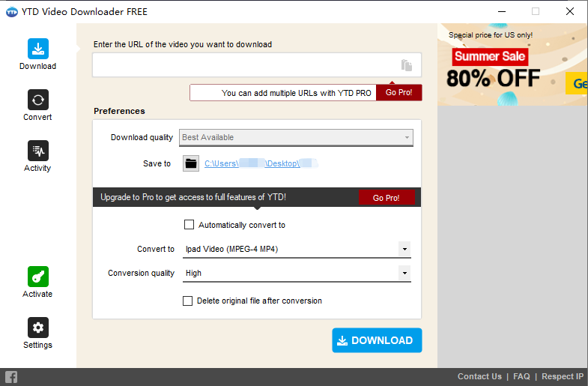
Task: Open the Respect IP footer link
Action: tap(563, 376)
